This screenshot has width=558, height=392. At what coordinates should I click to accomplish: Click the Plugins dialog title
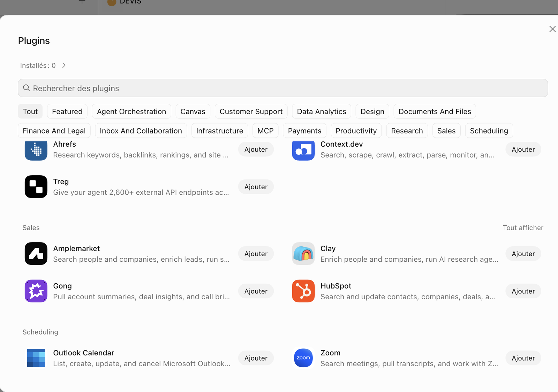tap(34, 41)
